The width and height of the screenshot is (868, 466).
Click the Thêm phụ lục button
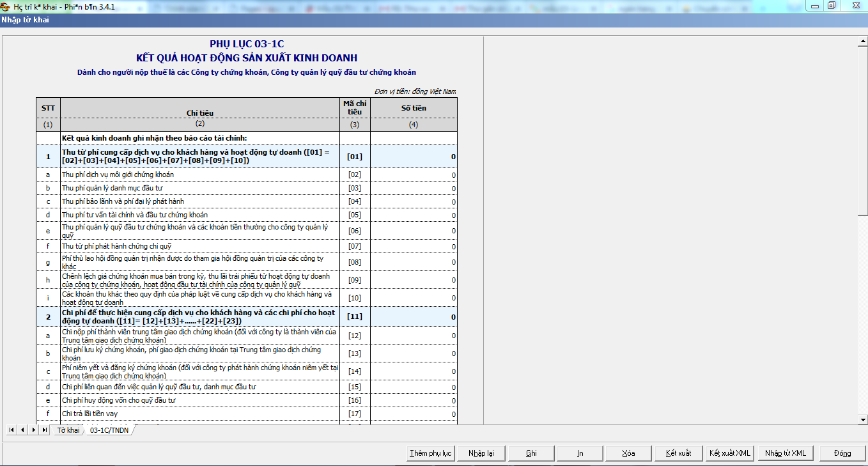point(430,453)
